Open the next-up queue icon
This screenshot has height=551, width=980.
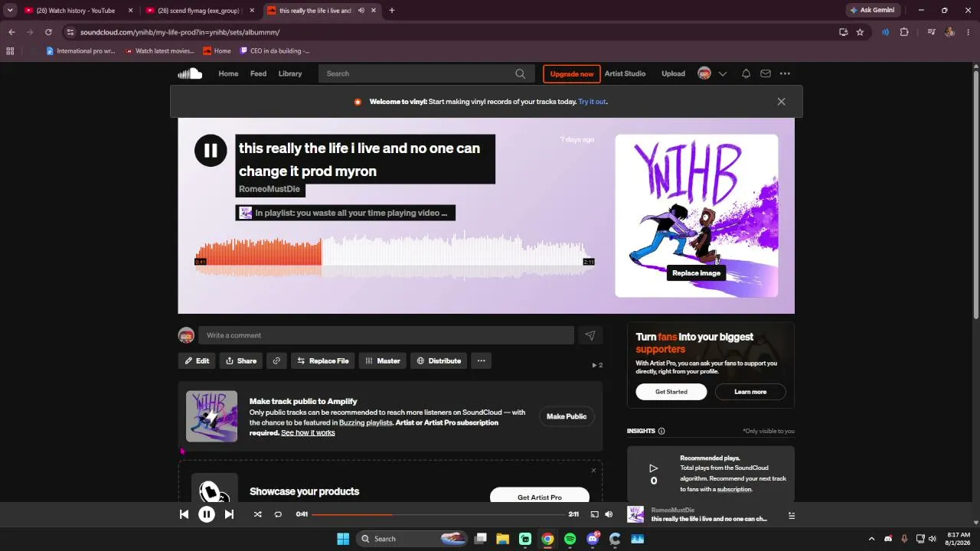pyautogui.click(x=792, y=515)
